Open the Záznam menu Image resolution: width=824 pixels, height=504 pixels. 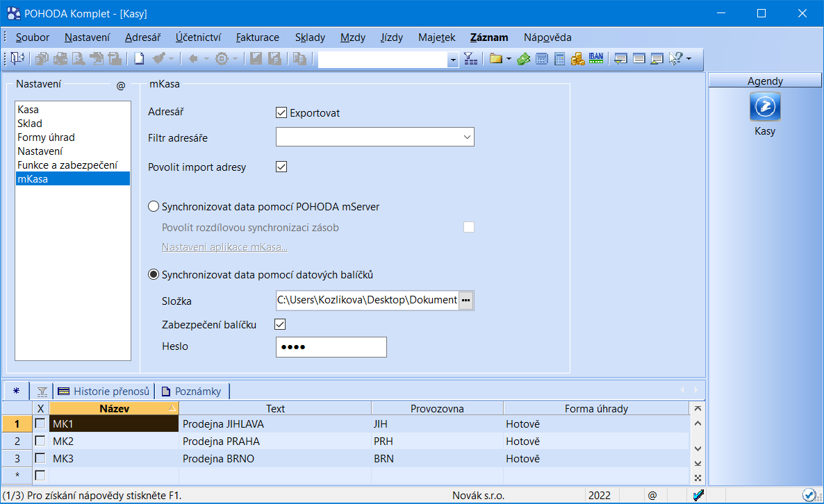[x=489, y=37]
